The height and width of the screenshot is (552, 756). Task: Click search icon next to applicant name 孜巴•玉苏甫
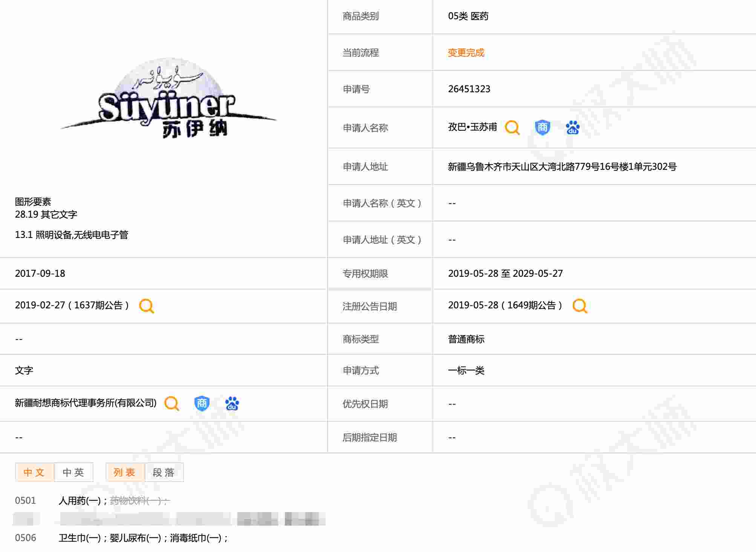(x=512, y=128)
